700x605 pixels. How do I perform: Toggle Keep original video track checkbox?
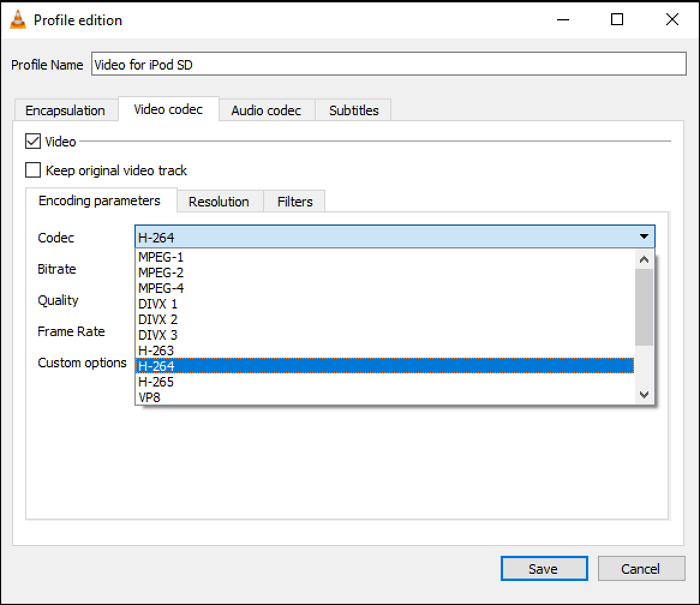coord(33,171)
